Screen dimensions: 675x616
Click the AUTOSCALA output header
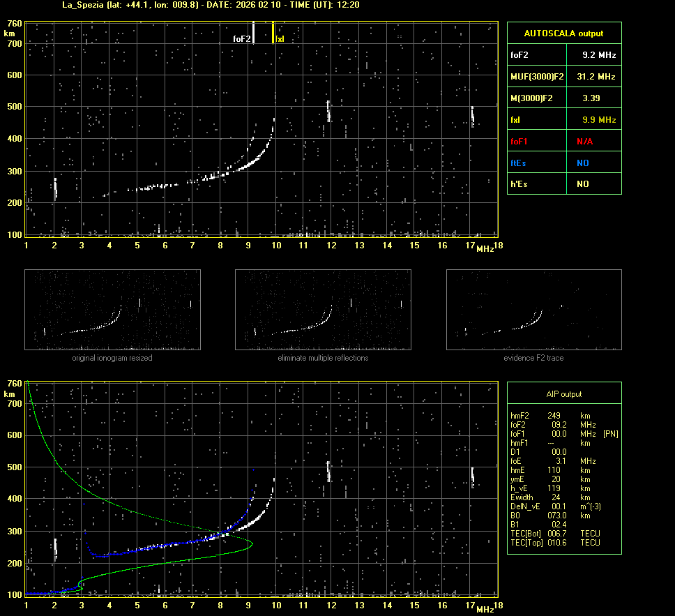point(563,33)
